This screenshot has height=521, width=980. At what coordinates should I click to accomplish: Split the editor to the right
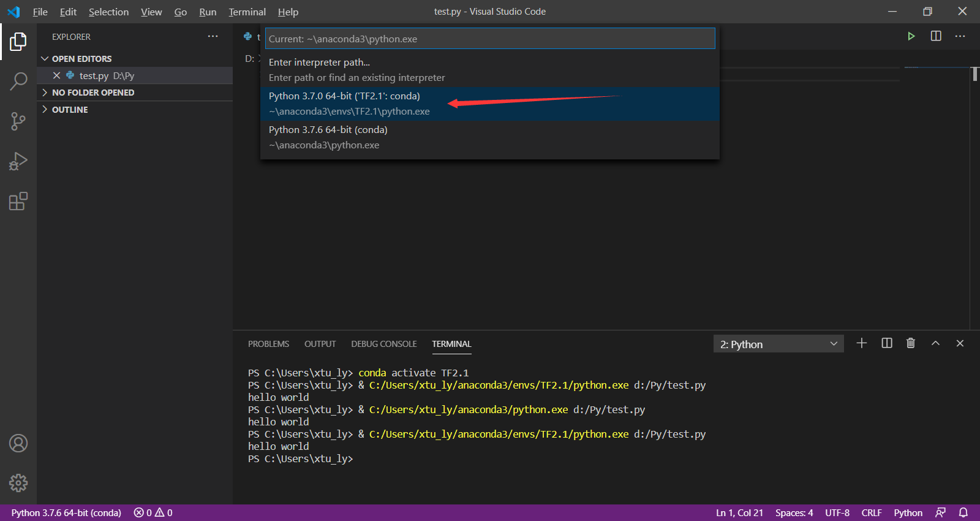coord(936,36)
